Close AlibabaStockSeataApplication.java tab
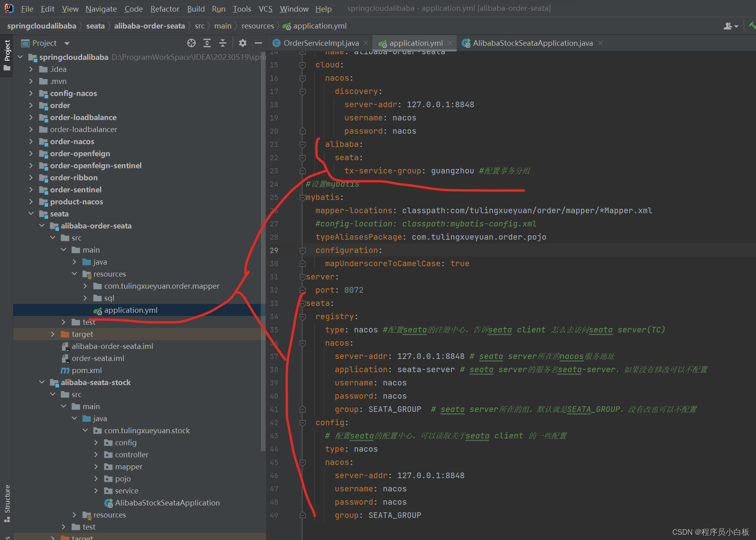 pyautogui.click(x=600, y=43)
